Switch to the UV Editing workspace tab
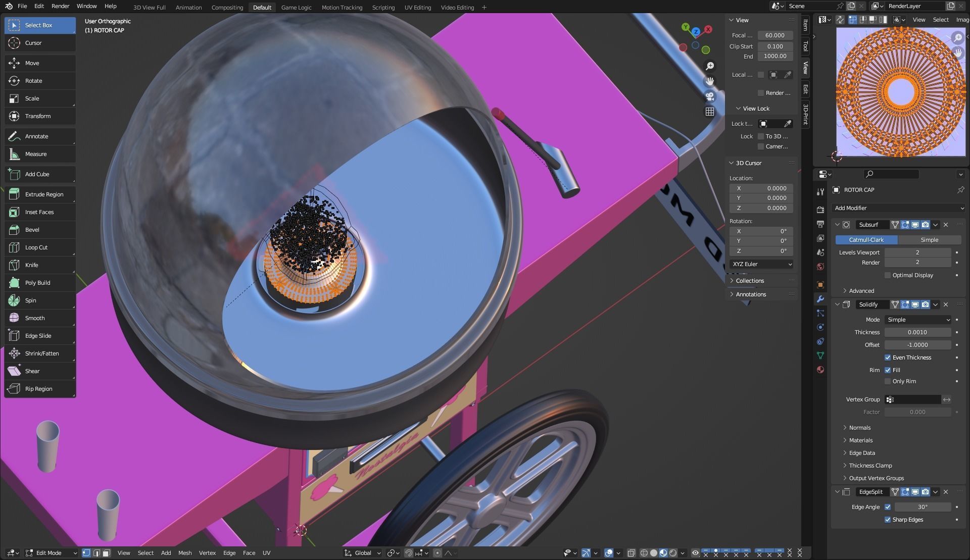The image size is (970, 560). coord(418,8)
